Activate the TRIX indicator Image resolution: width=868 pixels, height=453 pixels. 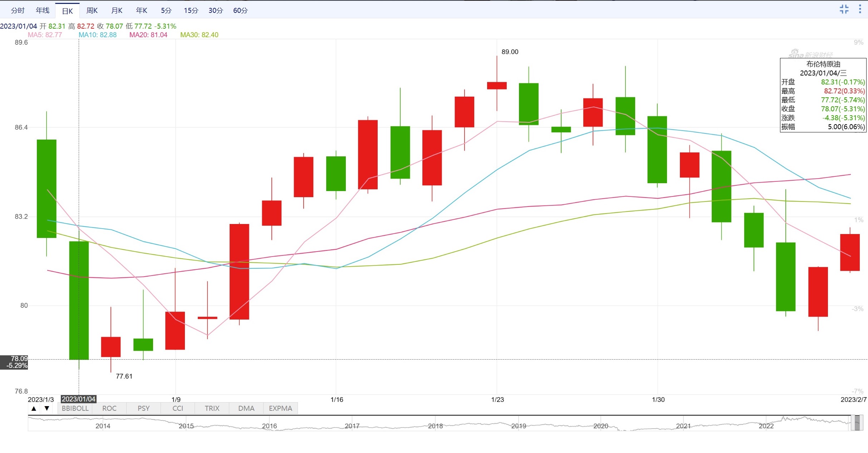(212, 408)
